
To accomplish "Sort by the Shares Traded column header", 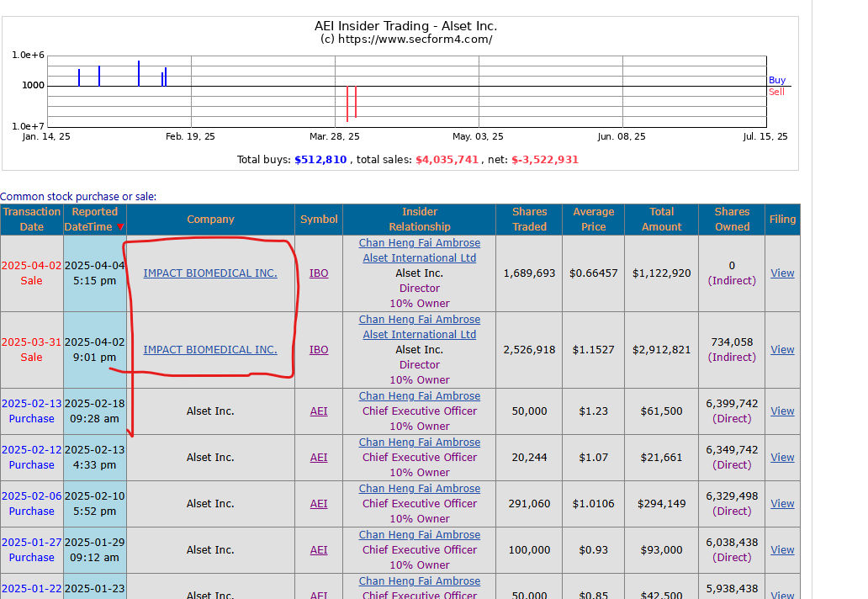I will coord(529,220).
